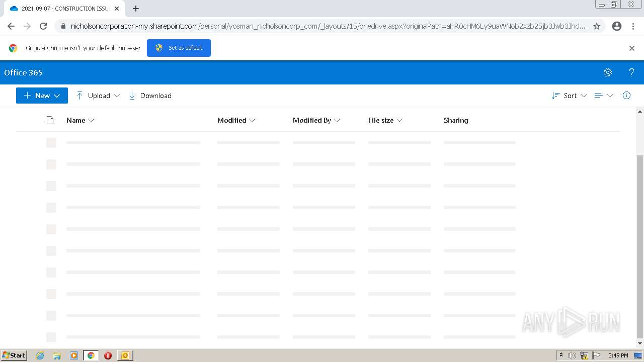
Task: View site info via the padlock icon
Action: pos(63,26)
